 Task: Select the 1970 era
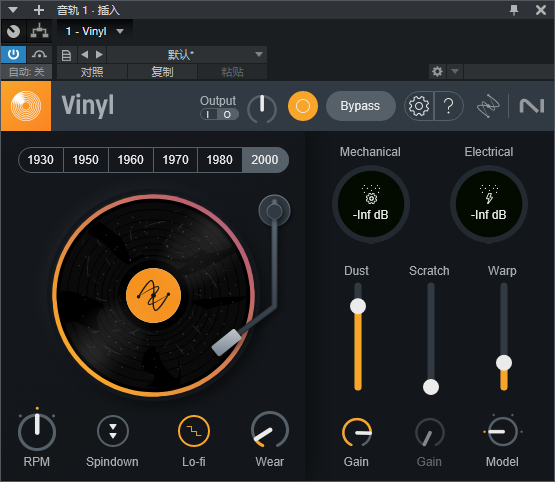tap(176, 160)
